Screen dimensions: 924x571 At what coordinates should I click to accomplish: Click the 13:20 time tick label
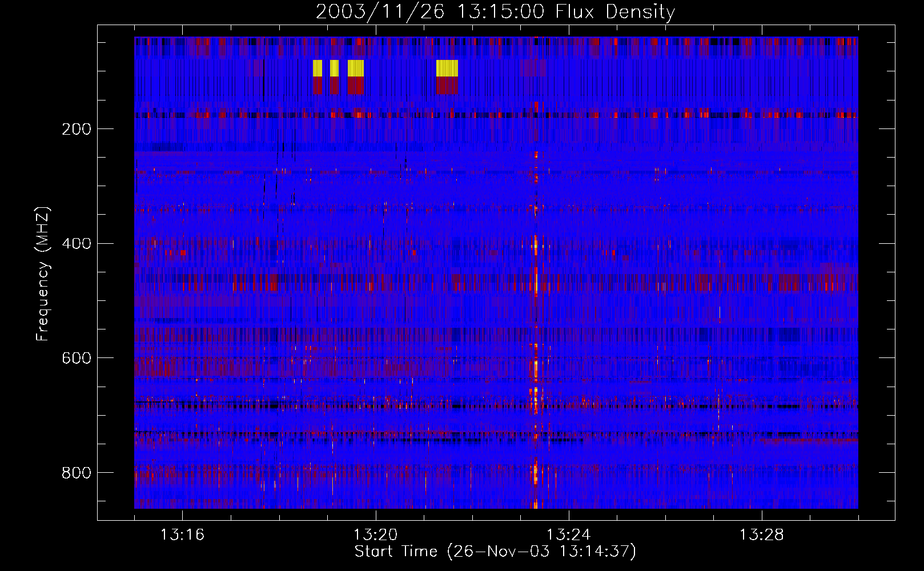[x=375, y=534]
